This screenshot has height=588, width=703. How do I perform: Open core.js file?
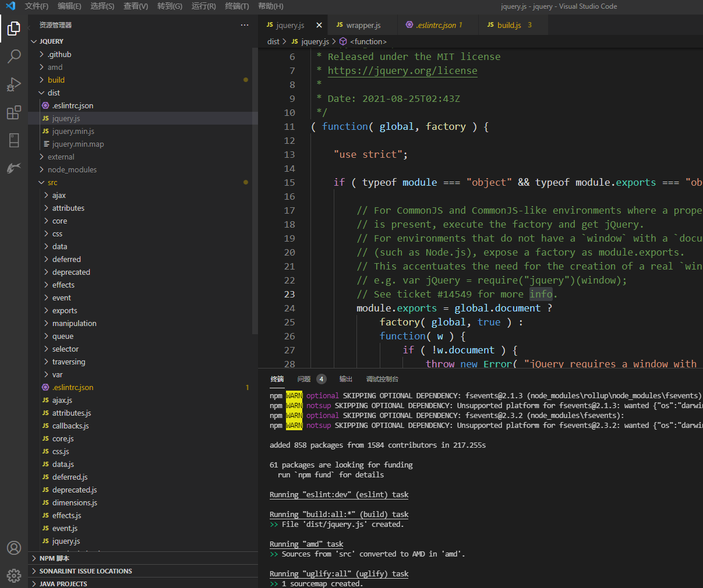143,438
